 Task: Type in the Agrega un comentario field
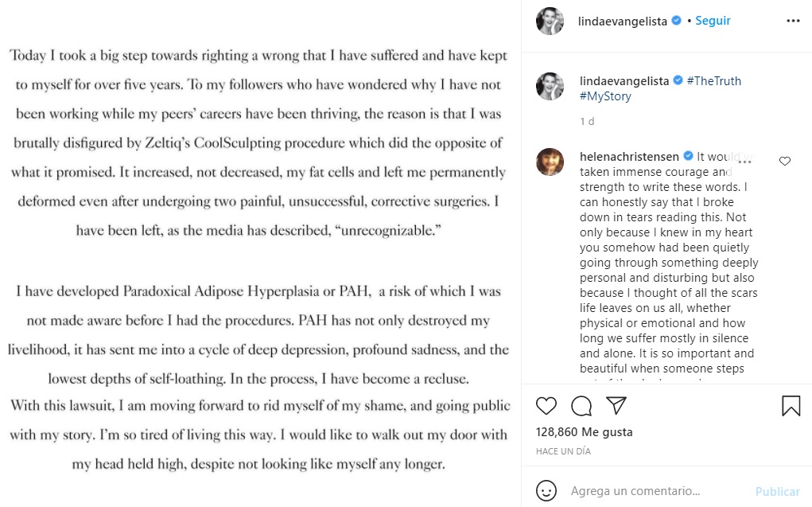(652, 491)
